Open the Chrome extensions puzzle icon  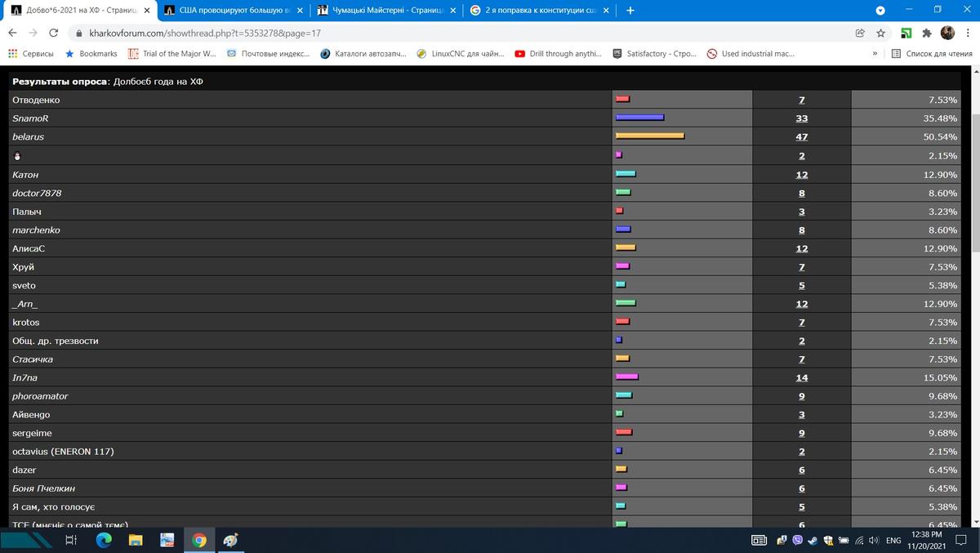[x=927, y=33]
